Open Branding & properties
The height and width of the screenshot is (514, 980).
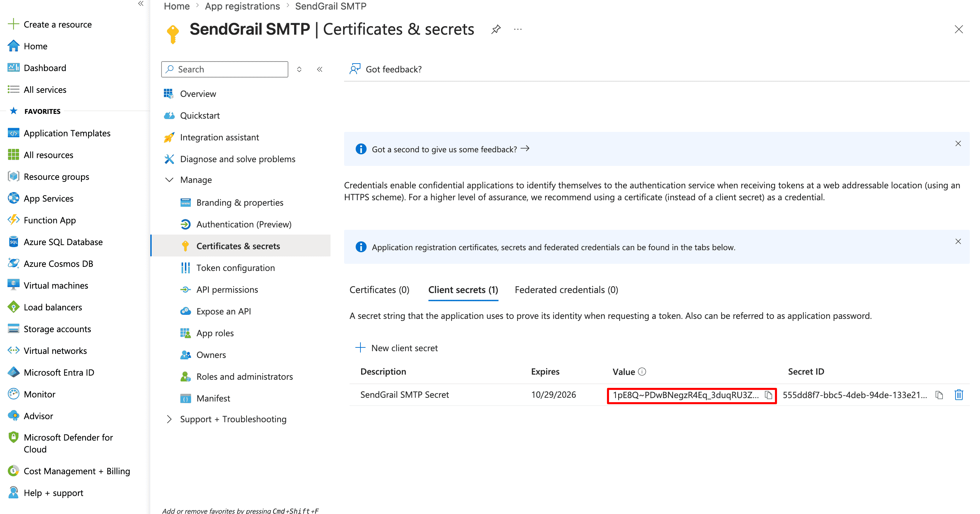[240, 202]
